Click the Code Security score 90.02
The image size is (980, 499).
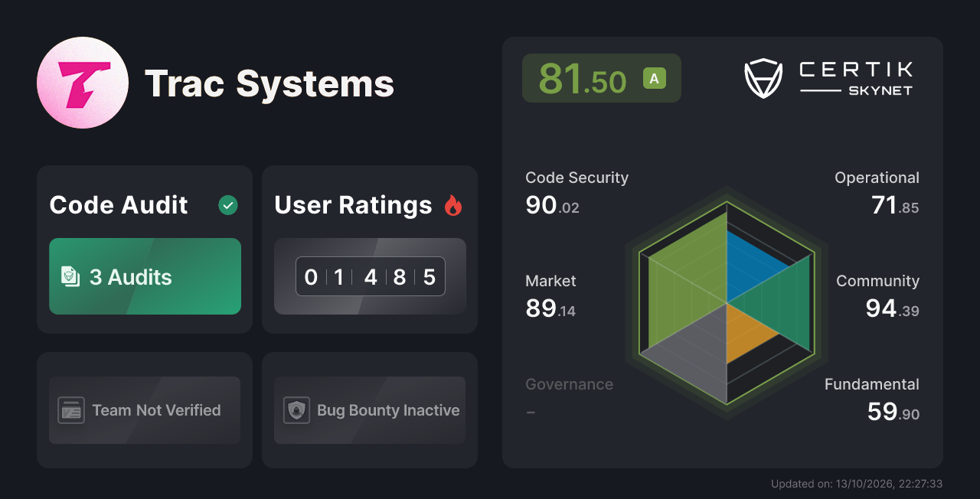click(x=552, y=205)
